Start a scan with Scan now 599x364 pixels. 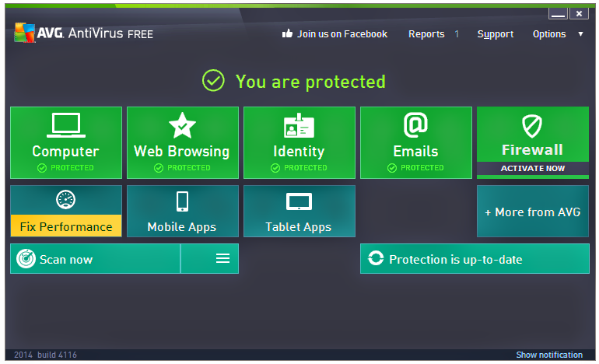(x=95, y=259)
